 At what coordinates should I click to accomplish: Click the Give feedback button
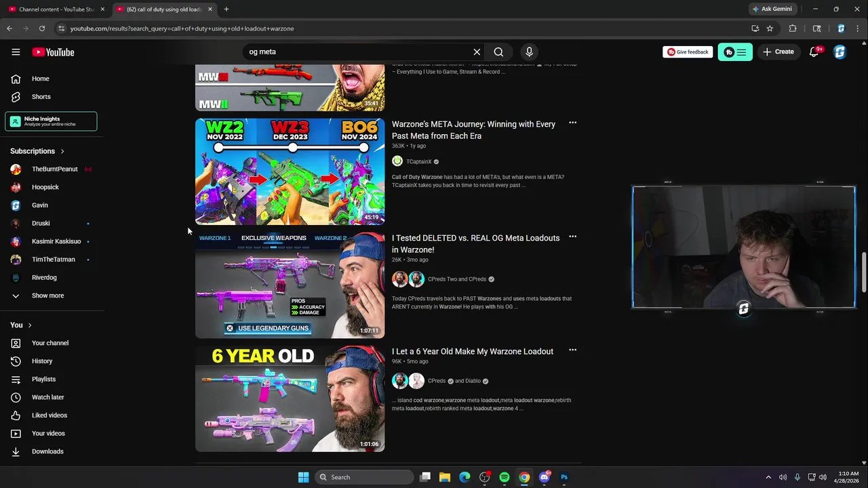click(x=688, y=52)
